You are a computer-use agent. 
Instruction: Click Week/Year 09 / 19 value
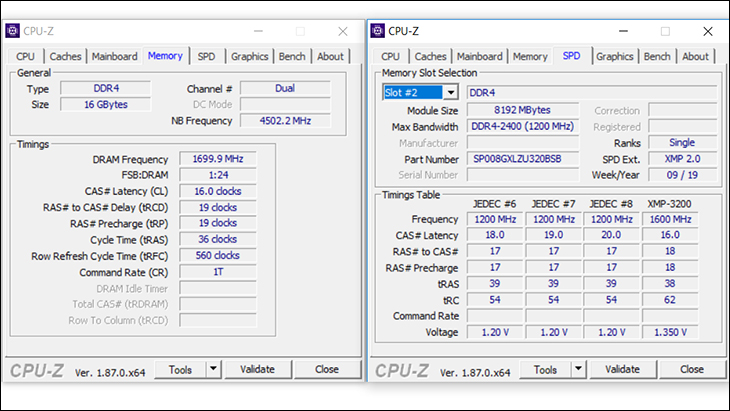coord(683,175)
